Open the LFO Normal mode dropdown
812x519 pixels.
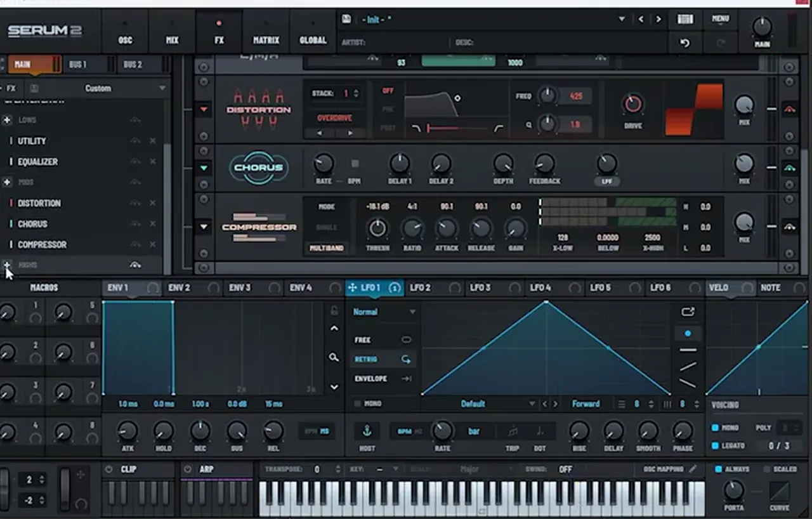click(384, 312)
